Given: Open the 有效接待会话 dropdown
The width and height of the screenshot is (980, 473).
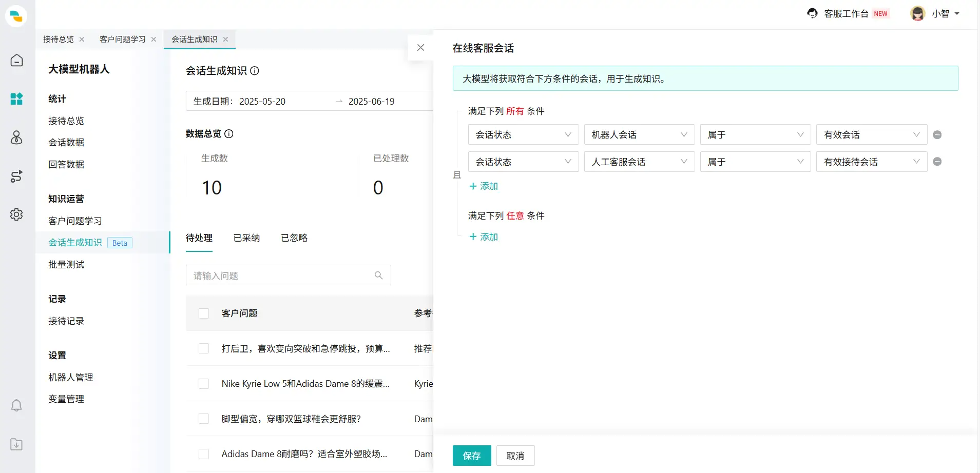Looking at the screenshot, I should (872, 162).
